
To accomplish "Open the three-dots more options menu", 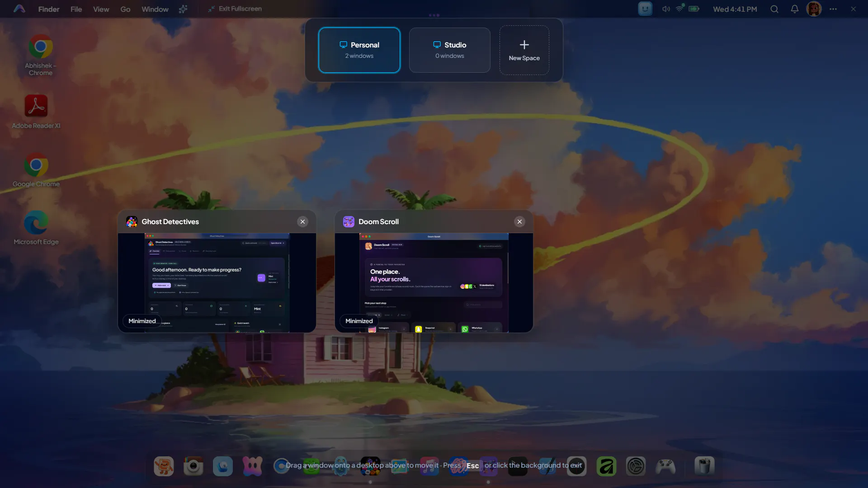I will click(x=833, y=9).
